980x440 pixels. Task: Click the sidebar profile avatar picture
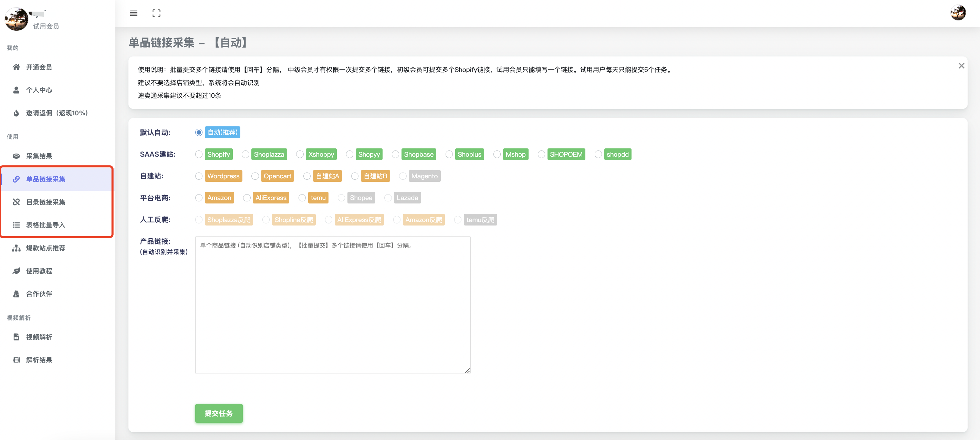(x=16, y=19)
